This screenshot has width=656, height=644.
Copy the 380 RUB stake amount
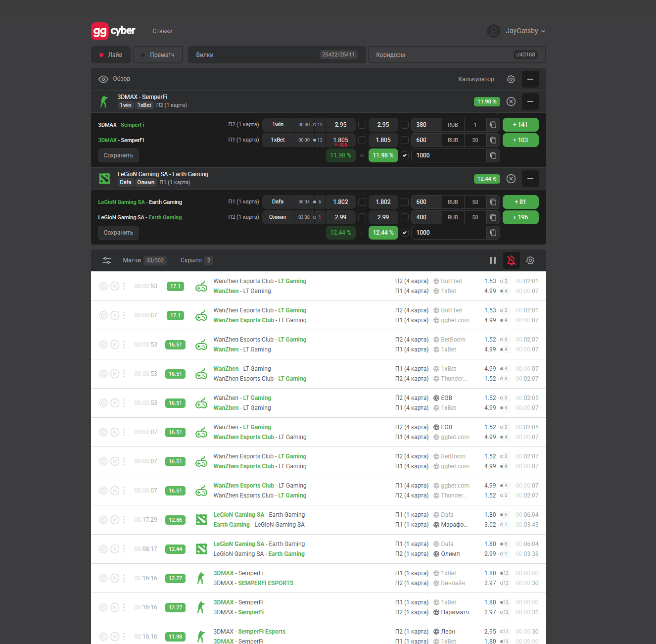493,125
